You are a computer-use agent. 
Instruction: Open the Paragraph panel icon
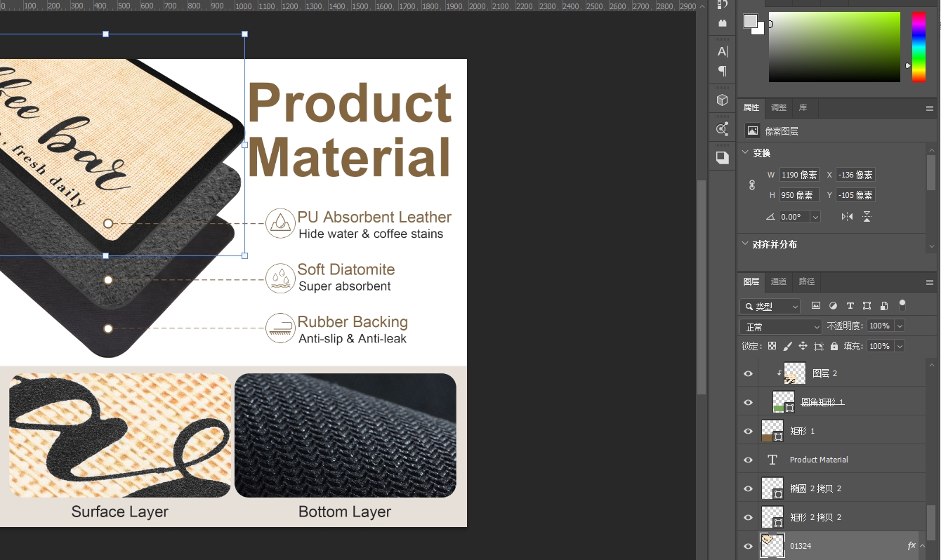(722, 71)
